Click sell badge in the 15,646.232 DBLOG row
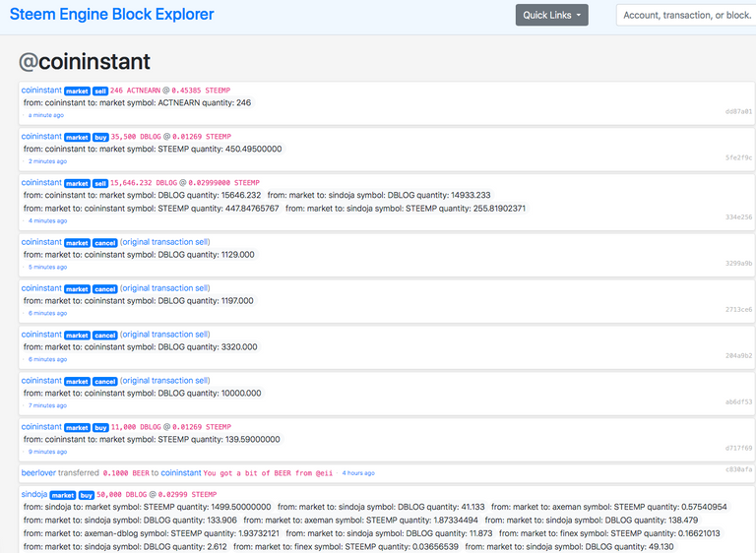The width and height of the screenshot is (756, 553). pos(100,184)
